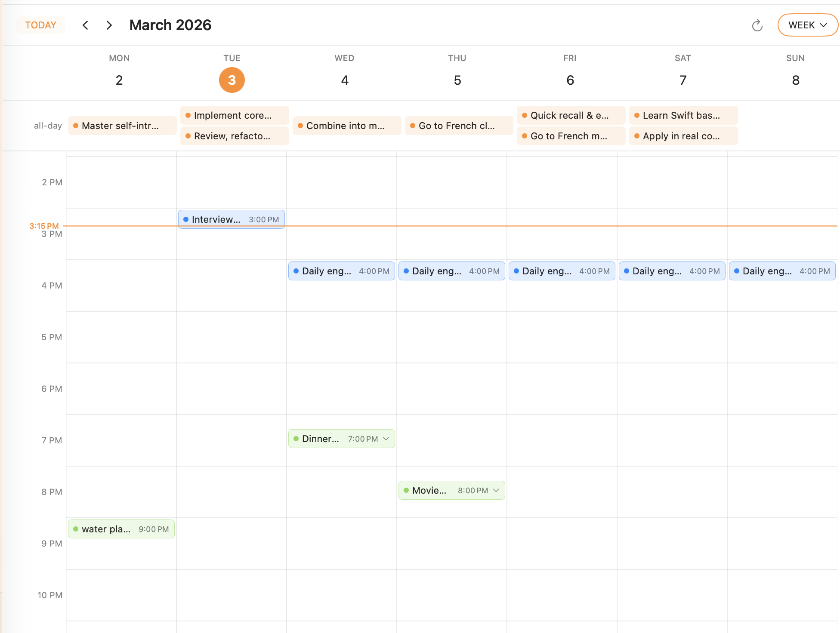This screenshot has width=840, height=633.
Task: Open the 'Learn Swift bas...' task on Saturday
Action: tap(683, 115)
